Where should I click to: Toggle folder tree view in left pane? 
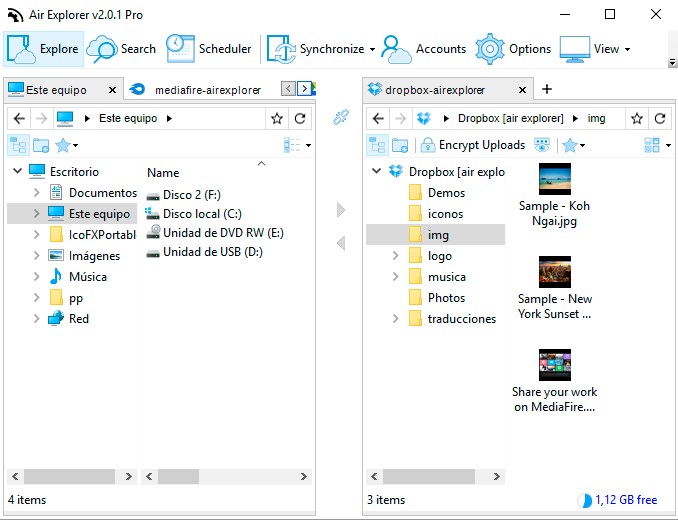18,145
